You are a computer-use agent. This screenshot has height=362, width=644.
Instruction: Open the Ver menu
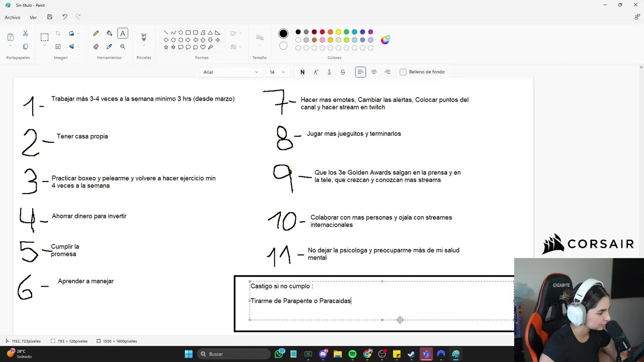(x=33, y=17)
